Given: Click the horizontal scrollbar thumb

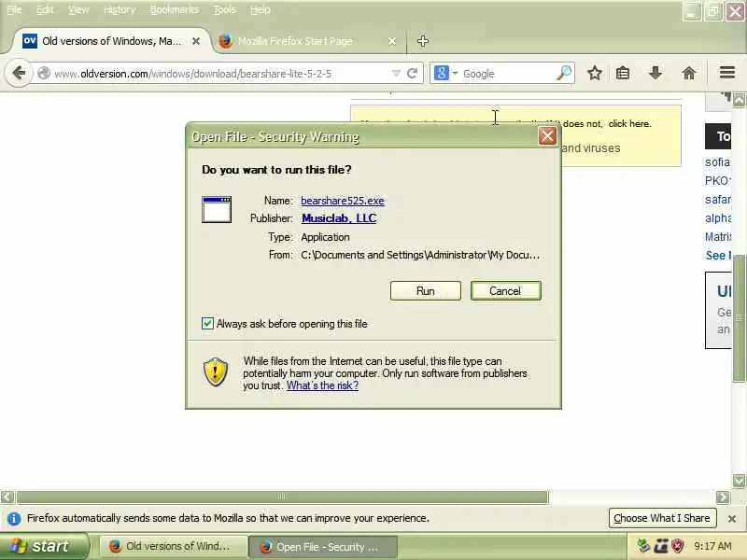Looking at the screenshot, I should coord(283,497).
